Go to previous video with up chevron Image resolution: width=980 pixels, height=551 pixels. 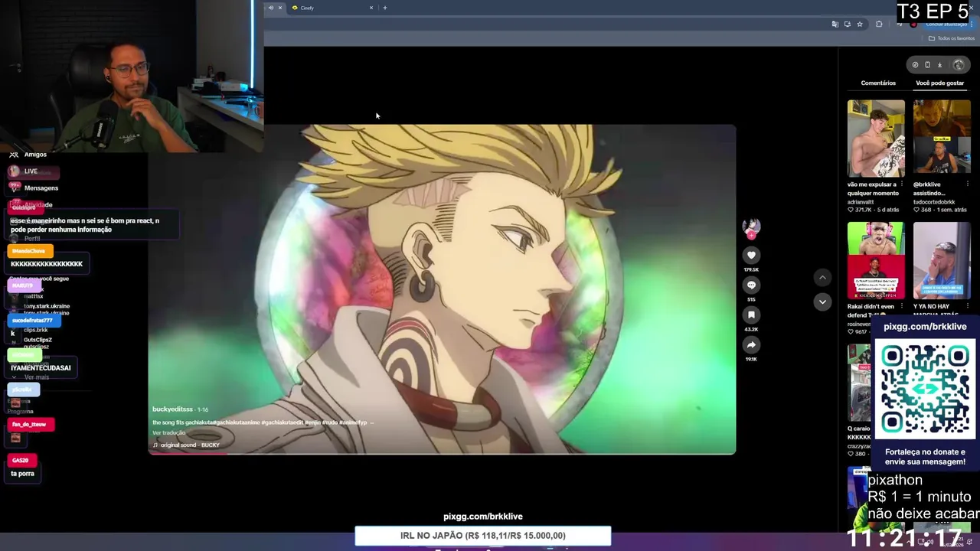822,278
